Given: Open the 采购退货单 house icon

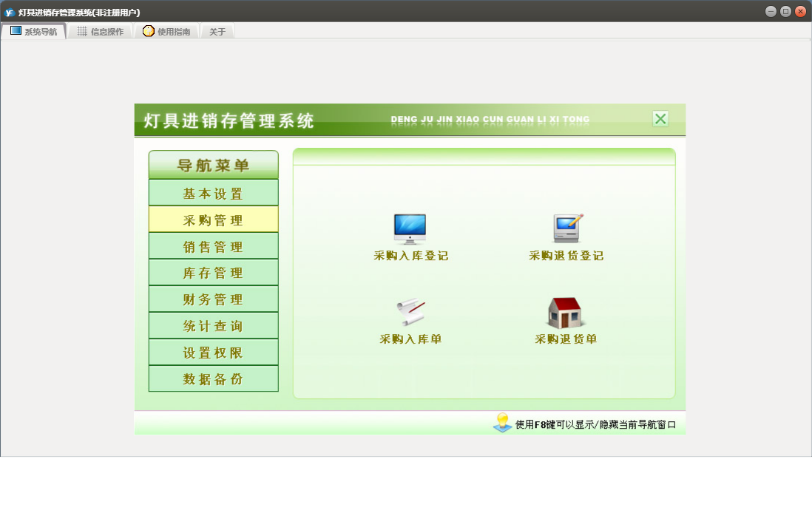Looking at the screenshot, I should tap(565, 313).
